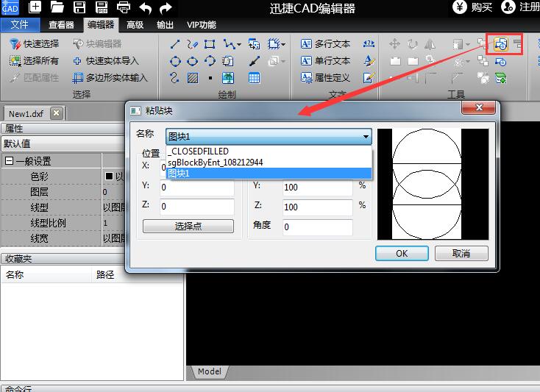Click the 角度 angle input field

pyautogui.click(x=316, y=227)
